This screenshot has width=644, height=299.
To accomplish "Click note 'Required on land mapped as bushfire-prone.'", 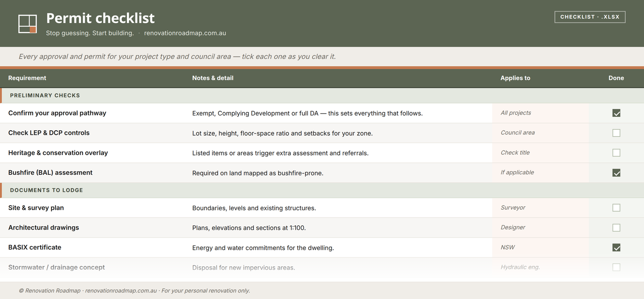I will (x=258, y=173).
